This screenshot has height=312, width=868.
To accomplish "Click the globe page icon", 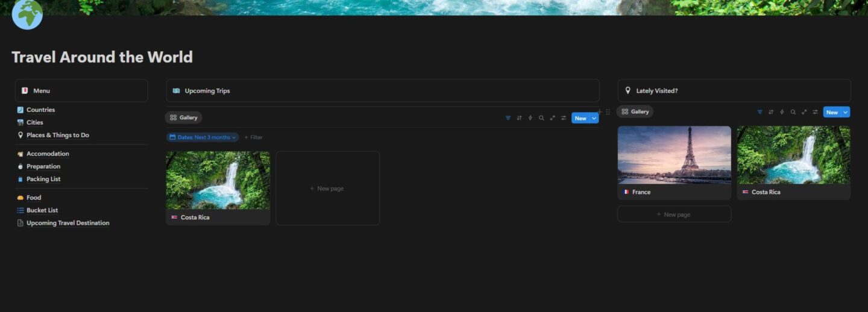I will tap(27, 14).
